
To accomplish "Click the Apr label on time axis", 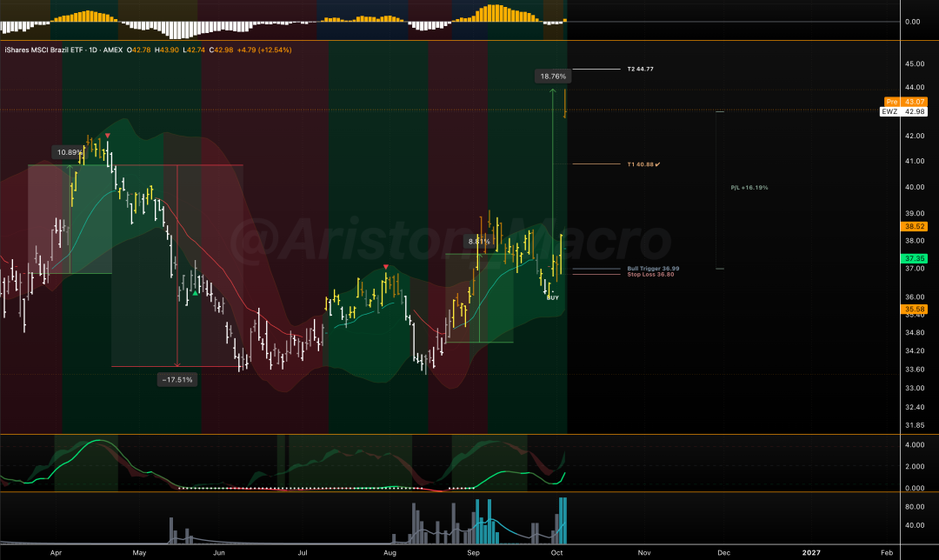I will tap(56, 553).
